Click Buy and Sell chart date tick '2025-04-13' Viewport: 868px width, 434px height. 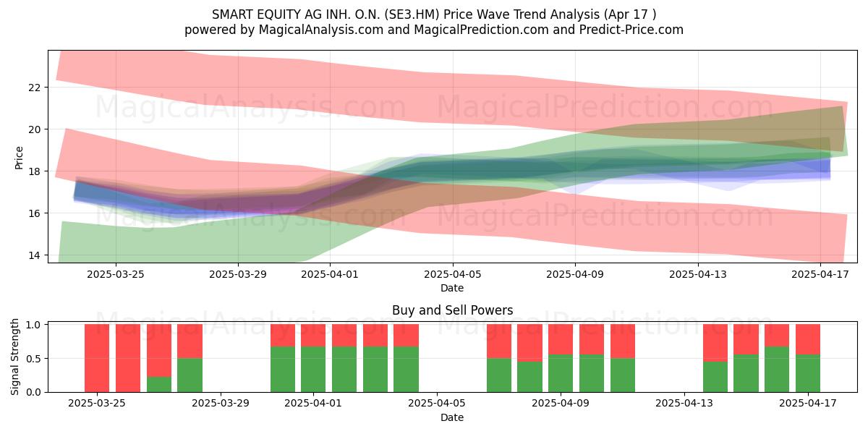[x=684, y=404]
